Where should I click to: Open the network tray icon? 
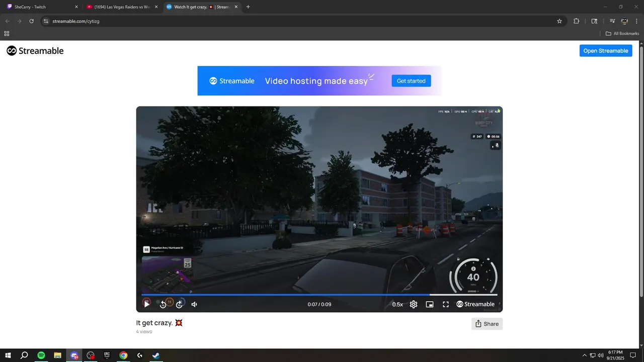(592, 355)
